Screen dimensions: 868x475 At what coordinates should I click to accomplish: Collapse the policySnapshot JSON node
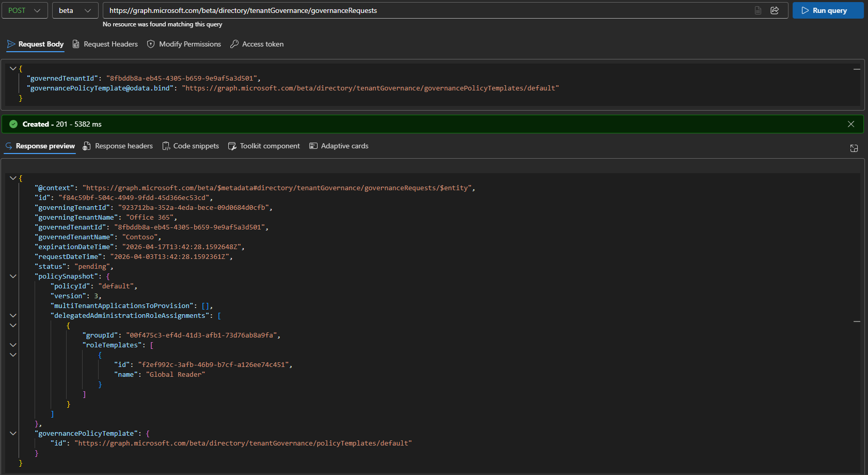click(x=13, y=277)
